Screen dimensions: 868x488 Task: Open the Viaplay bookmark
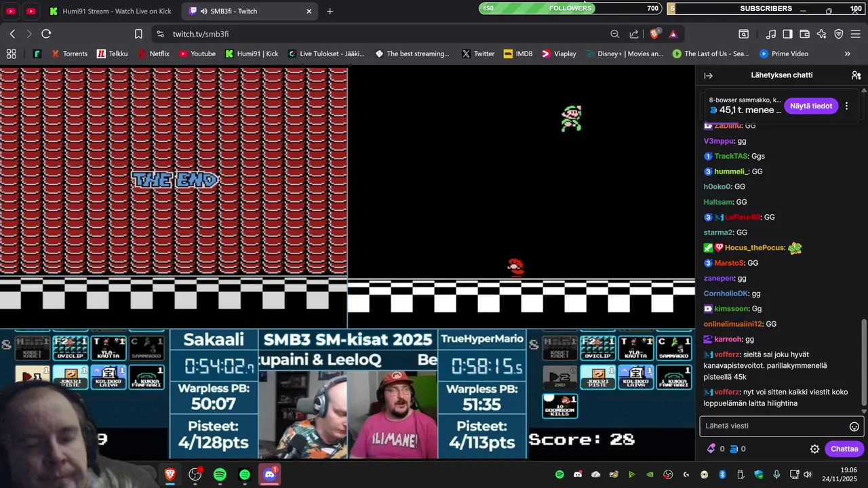coord(559,54)
